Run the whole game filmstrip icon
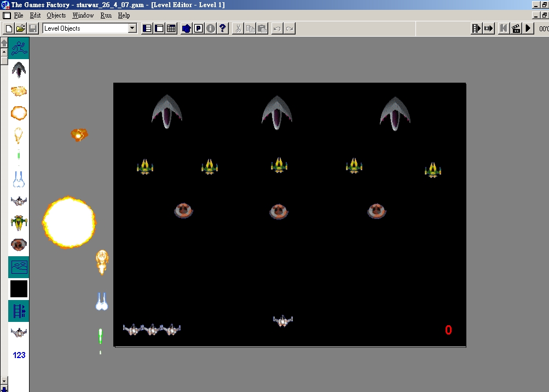This screenshot has width=549, height=392. coord(476,28)
